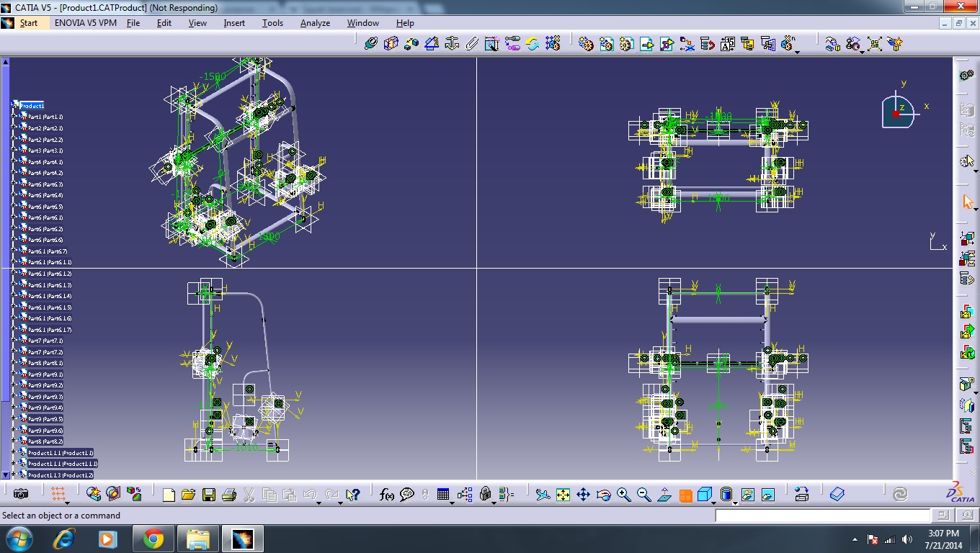Image resolution: width=980 pixels, height=553 pixels.
Task: Select the Rotate view tool
Action: (603, 495)
